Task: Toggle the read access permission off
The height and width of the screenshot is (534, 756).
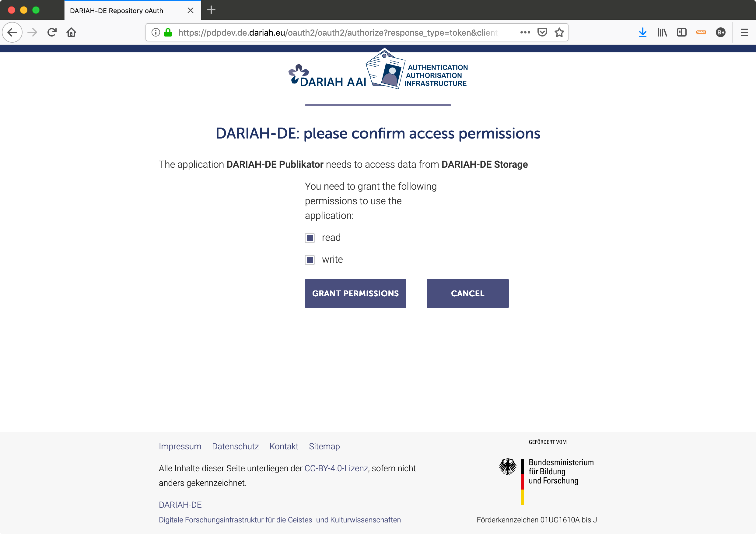Action: click(310, 237)
